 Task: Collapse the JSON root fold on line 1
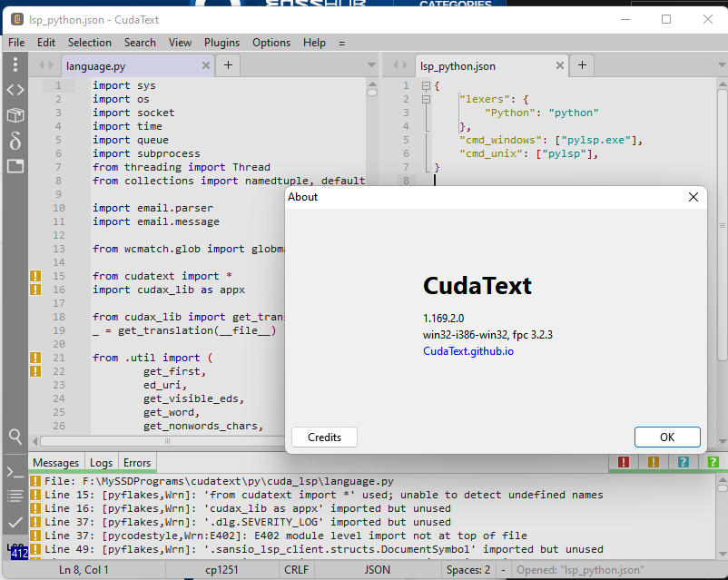426,85
